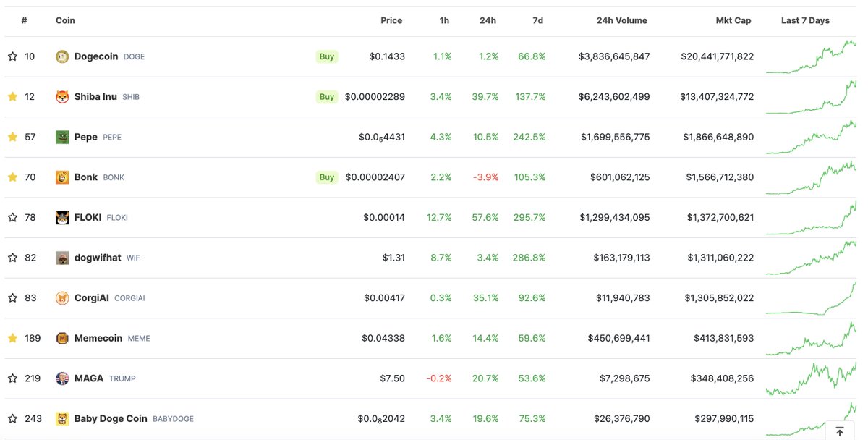Click Shiba Inu volume $6,243,602,499
The width and height of the screenshot is (868, 440).
616,97
